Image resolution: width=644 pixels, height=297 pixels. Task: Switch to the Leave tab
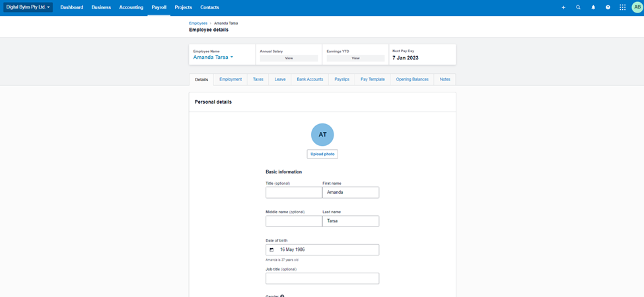point(280,80)
